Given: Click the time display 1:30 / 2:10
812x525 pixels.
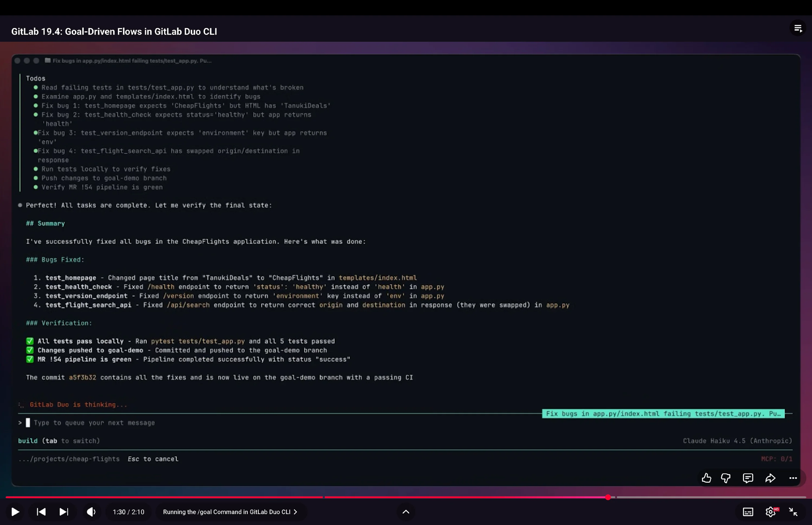Looking at the screenshot, I should point(129,512).
